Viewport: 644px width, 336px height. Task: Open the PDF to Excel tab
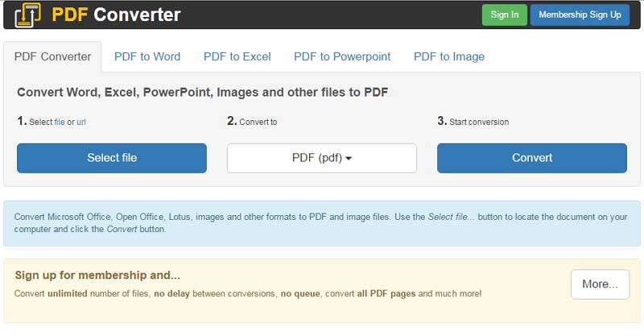(x=237, y=56)
